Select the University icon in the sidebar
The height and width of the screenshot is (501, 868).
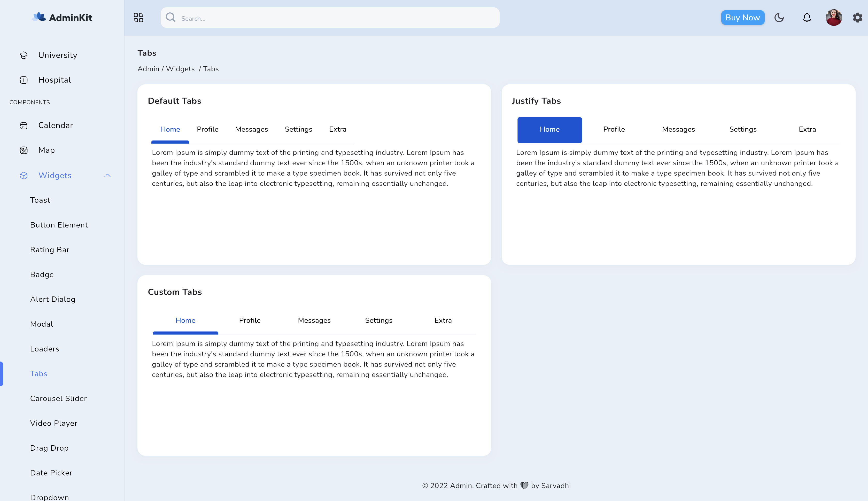(24, 55)
